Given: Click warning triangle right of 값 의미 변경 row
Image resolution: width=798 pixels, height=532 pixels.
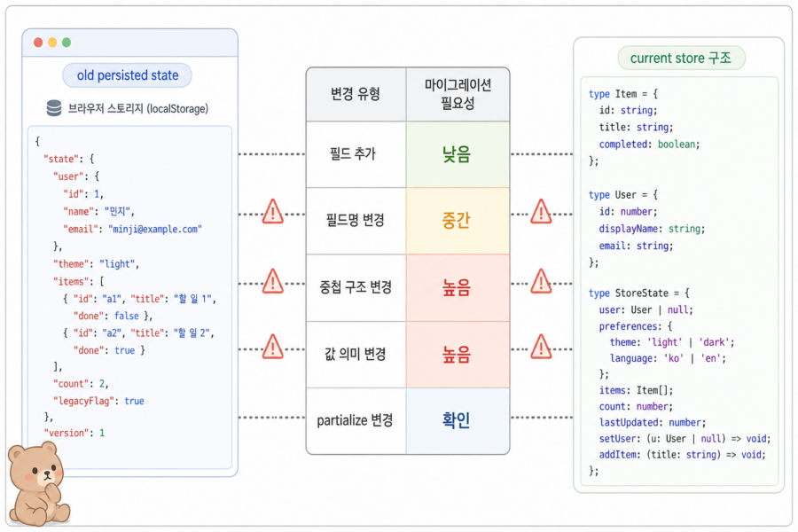Looking at the screenshot, I should [x=541, y=348].
